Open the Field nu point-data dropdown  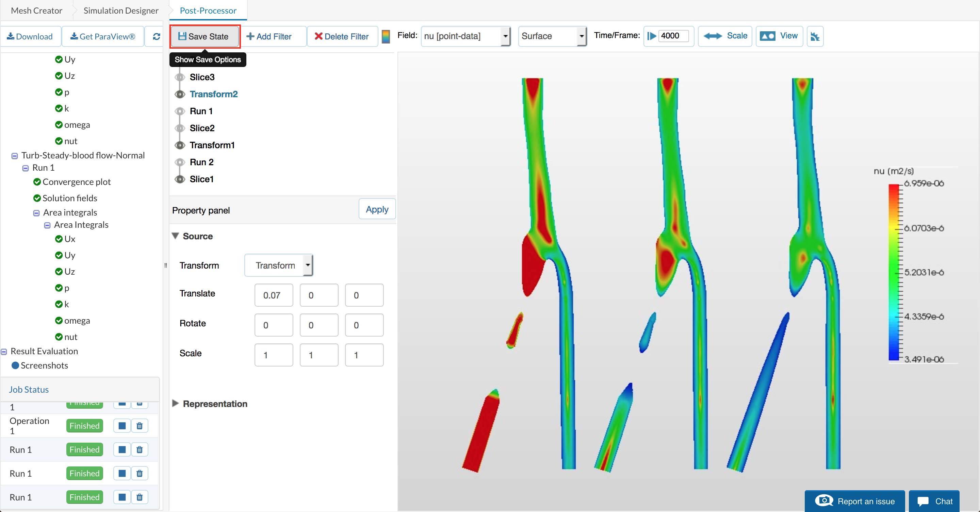tap(465, 36)
